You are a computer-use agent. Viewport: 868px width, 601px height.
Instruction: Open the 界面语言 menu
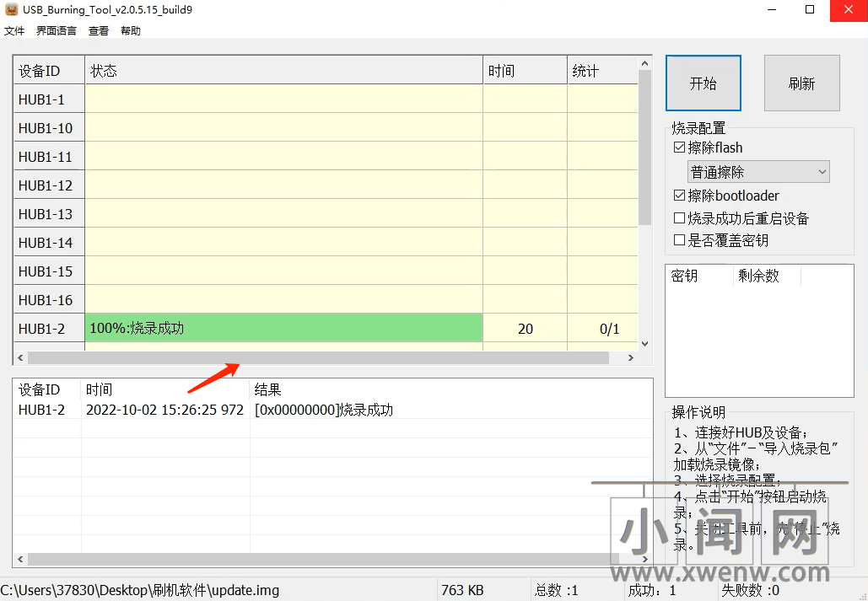pyautogui.click(x=56, y=31)
